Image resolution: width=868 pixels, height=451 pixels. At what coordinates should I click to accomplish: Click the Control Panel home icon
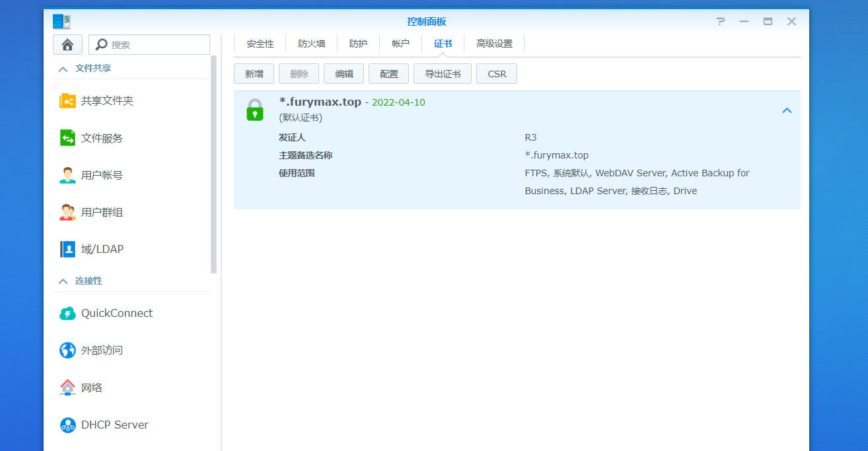[x=67, y=44]
